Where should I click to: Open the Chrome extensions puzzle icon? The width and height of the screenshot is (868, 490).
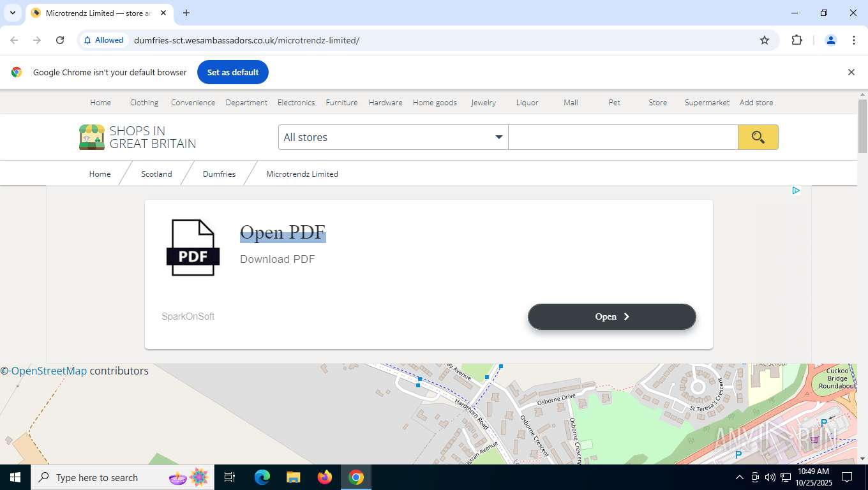(x=797, y=40)
